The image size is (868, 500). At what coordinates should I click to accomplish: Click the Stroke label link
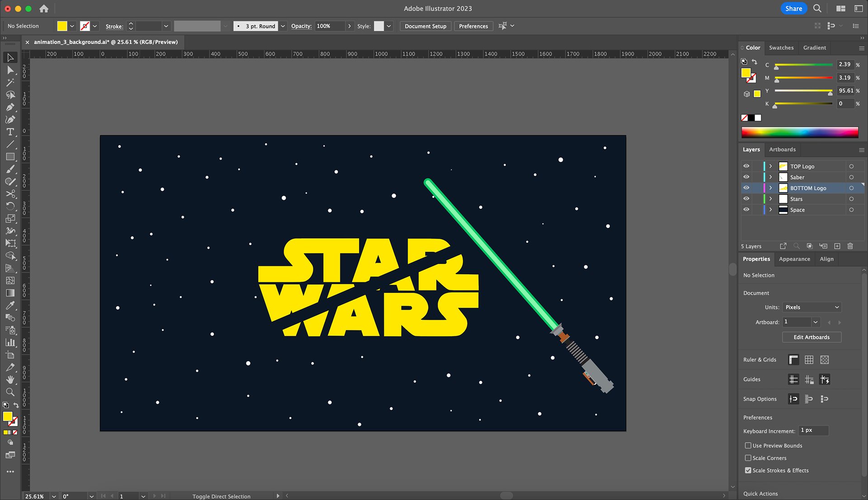coord(114,26)
